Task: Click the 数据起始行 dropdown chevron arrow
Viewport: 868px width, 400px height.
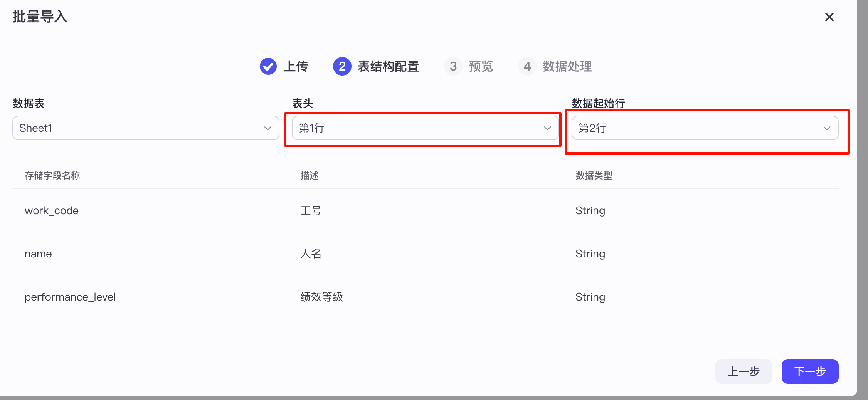Action: coord(827,128)
